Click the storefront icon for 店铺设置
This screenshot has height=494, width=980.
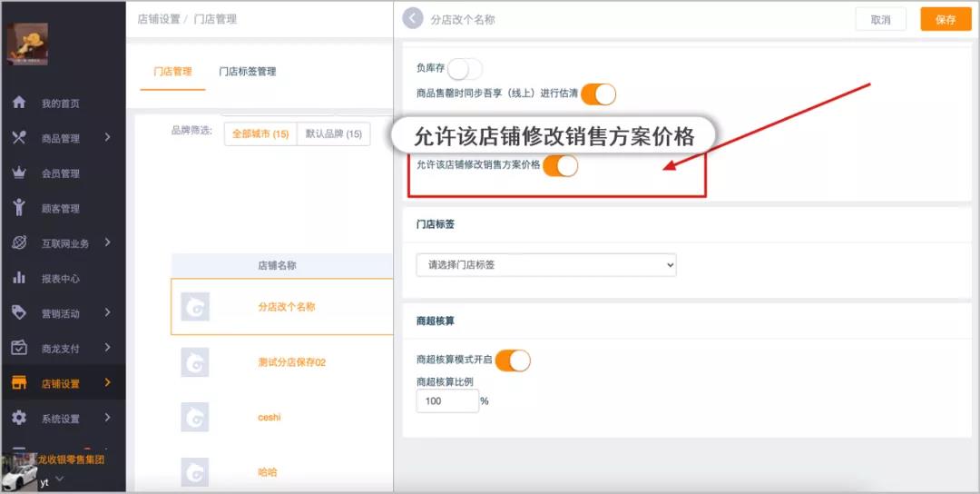(19, 382)
